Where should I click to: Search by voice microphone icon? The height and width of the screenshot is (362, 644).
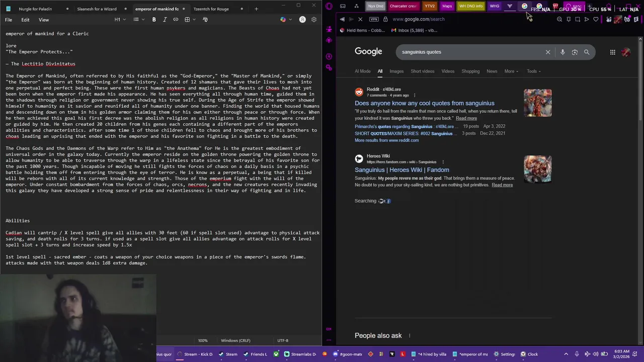562,52
